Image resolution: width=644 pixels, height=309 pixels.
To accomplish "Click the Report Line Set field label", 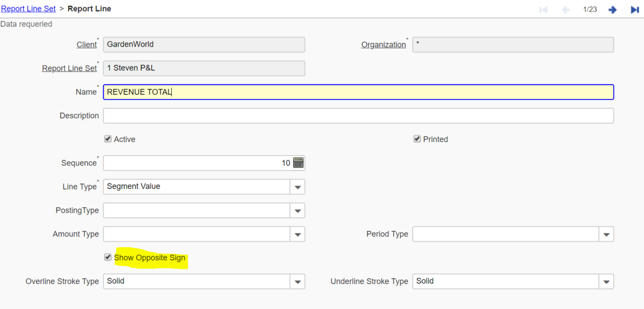I will 69,69.
